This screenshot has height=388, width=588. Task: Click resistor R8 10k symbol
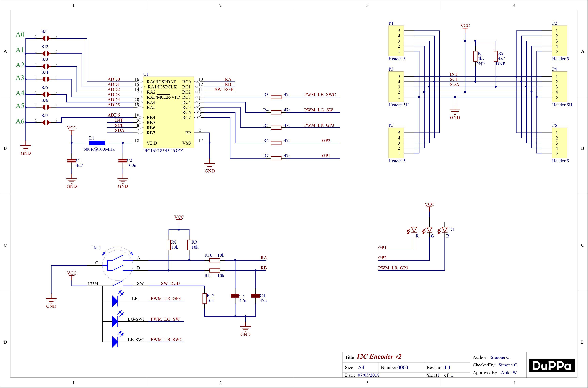click(169, 245)
